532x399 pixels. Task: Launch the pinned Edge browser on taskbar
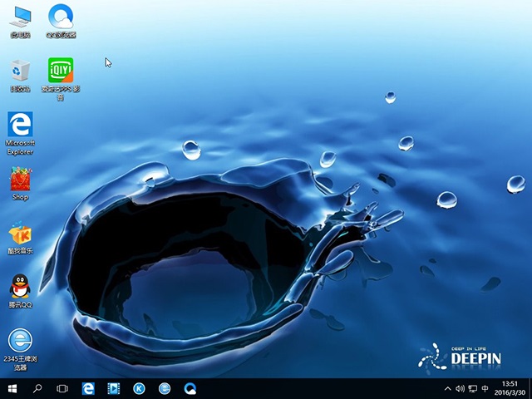coord(88,388)
